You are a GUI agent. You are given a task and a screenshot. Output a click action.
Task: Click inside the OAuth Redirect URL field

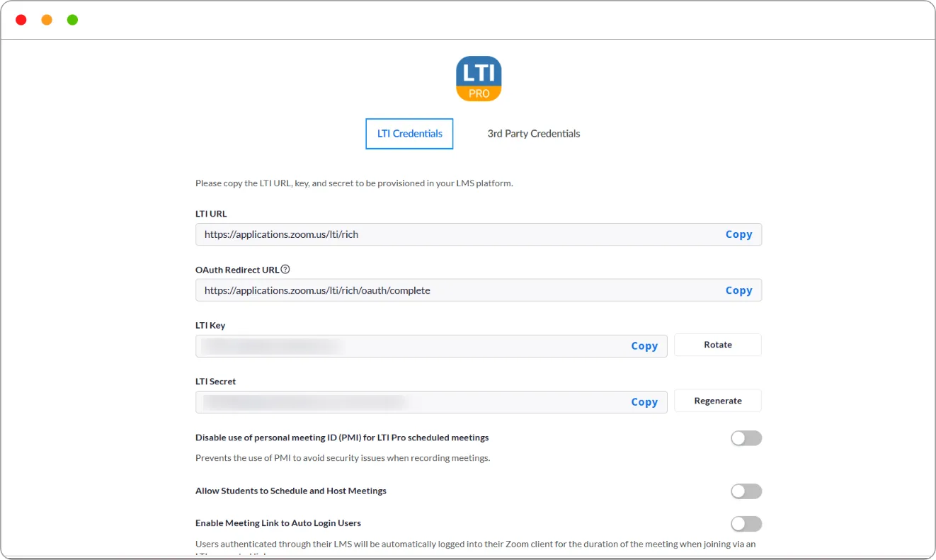click(479, 290)
